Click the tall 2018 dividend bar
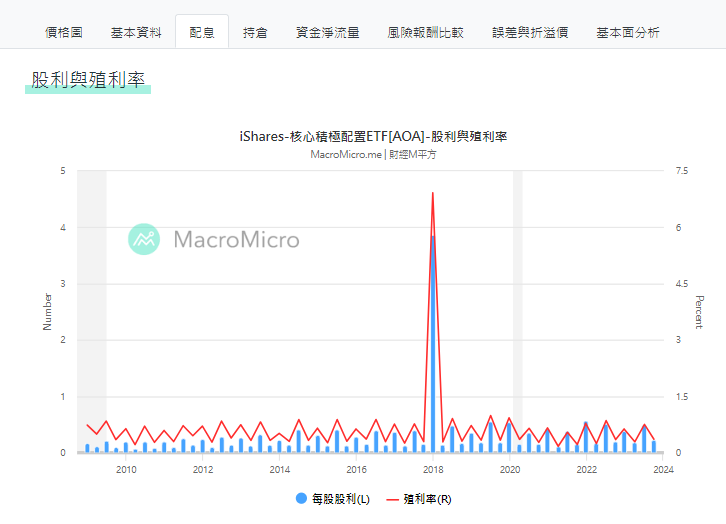 [x=433, y=343]
